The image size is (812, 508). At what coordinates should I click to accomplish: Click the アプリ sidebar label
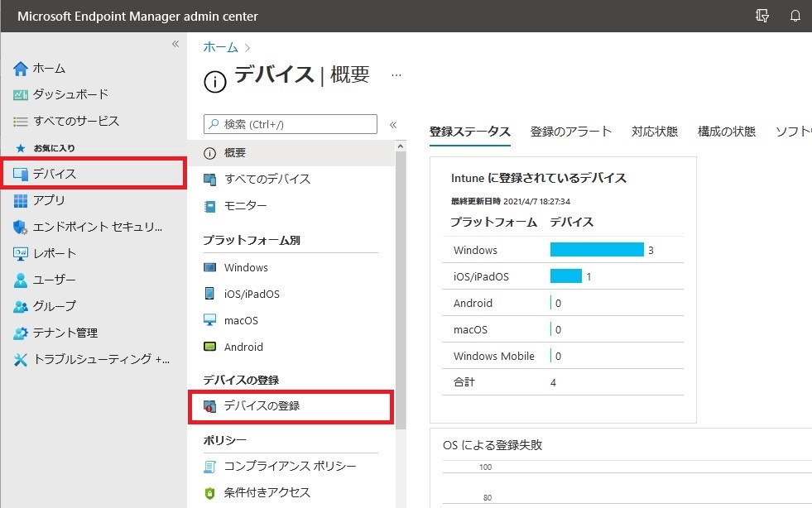pyautogui.click(x=49, y=200)
